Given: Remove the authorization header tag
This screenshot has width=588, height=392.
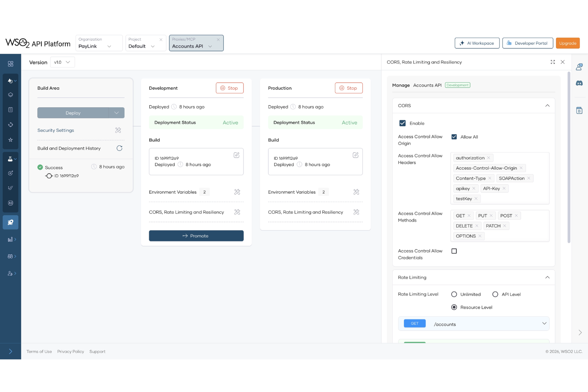Looking at the screenshot, I should click(x=489, y=158).
